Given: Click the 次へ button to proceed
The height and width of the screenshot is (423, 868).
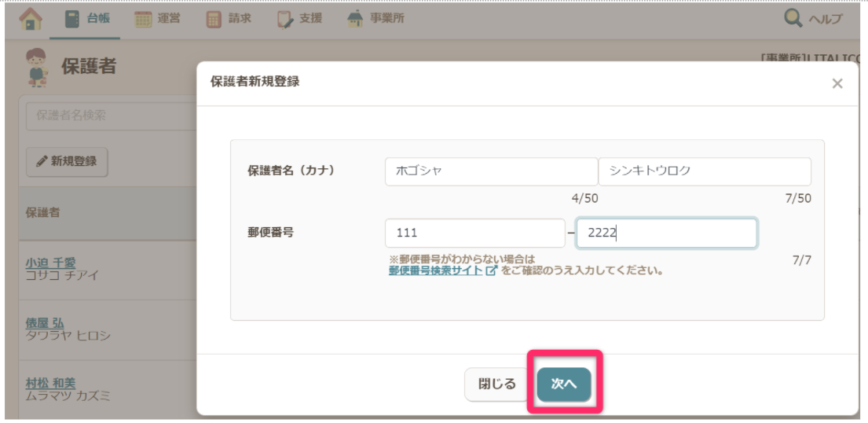Looking at the screenshot, I should pyautogui.click(x=564, y=384).
